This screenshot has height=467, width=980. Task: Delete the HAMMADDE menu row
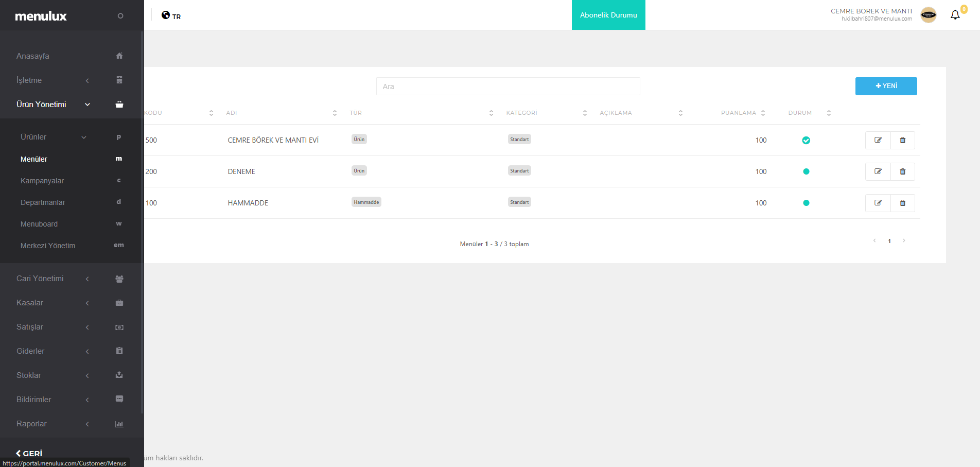(903, 203)
